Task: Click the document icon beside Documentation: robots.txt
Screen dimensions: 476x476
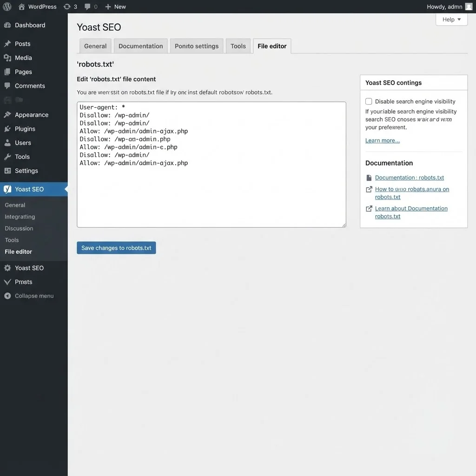Action: pos(369,178)
